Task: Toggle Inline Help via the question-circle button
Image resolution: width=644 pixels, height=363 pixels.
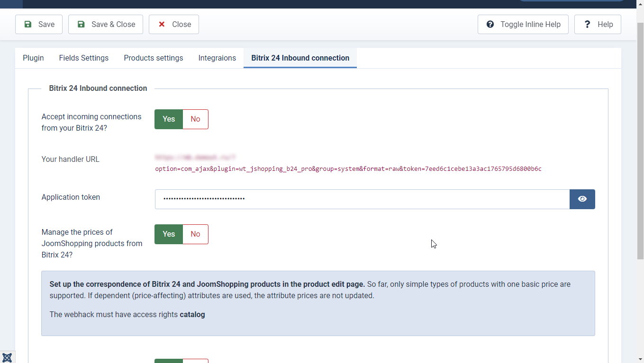Action: (523, 25)
